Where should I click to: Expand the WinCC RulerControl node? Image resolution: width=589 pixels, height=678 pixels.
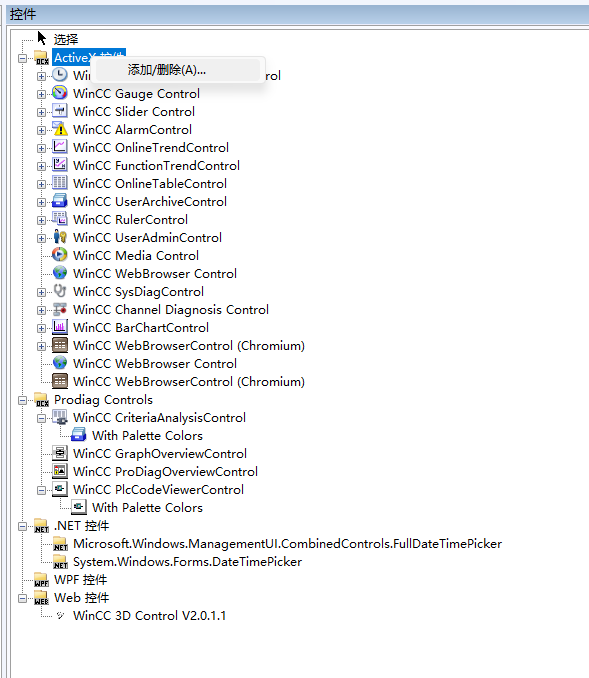coord(41,220)
